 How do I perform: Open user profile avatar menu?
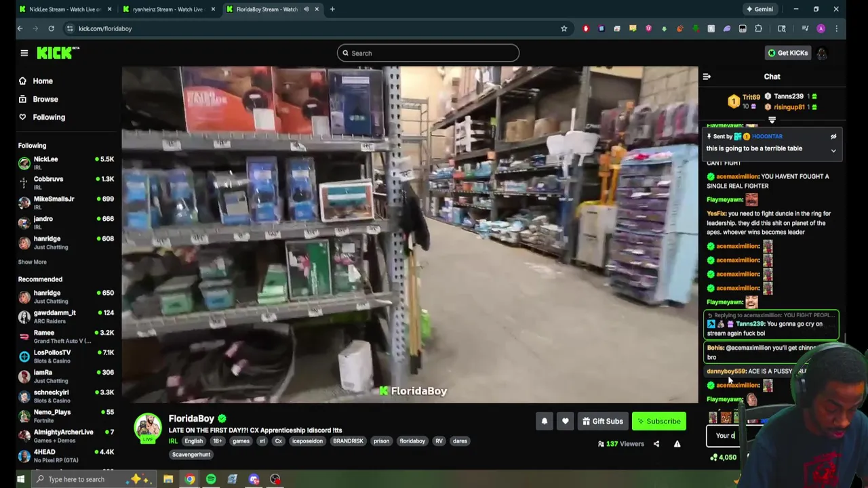pos(822,53)
